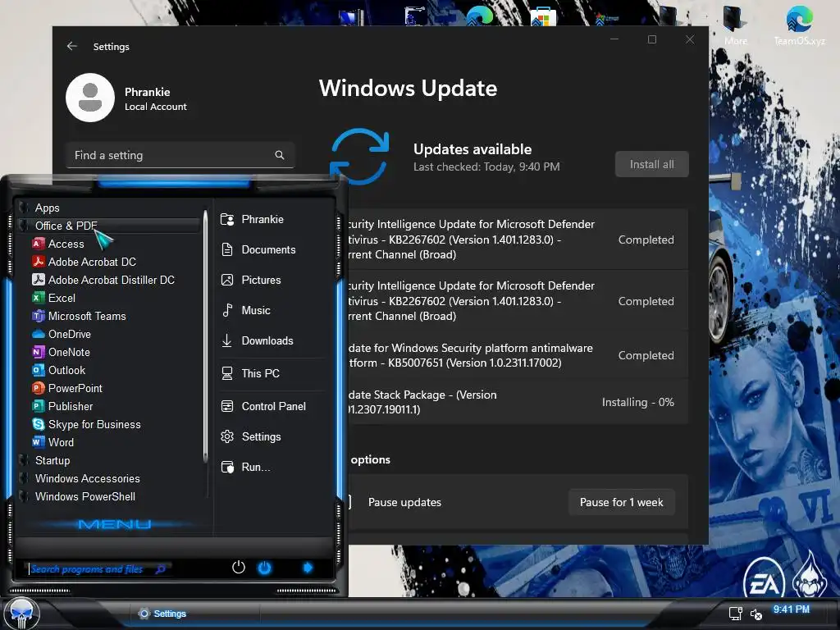Image resolution: width=840 pixels, height=630 pixels.
Task: Open Settings from start menu list
Action: click(251, 436)
